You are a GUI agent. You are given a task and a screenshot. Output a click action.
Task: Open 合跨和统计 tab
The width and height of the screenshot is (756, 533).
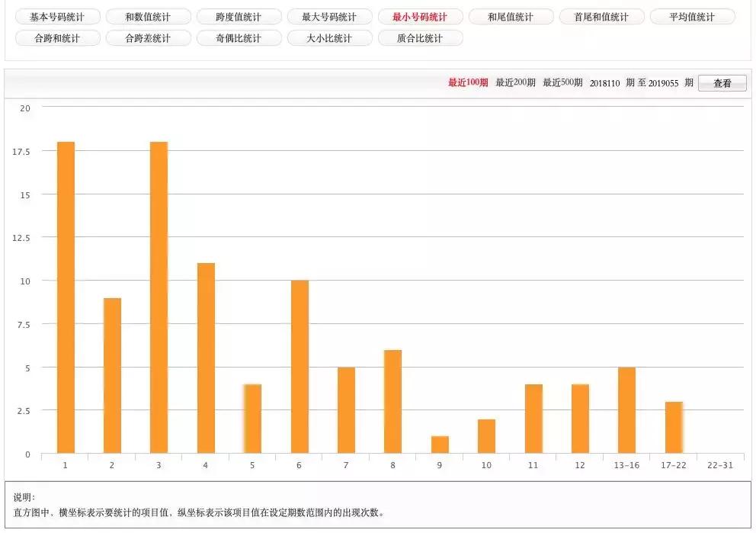click(57, 38)
